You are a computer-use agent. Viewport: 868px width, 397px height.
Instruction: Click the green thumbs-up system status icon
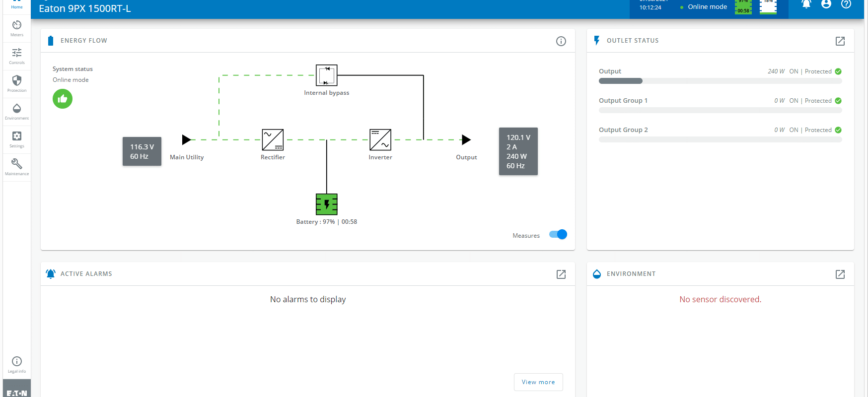[63, 99]
